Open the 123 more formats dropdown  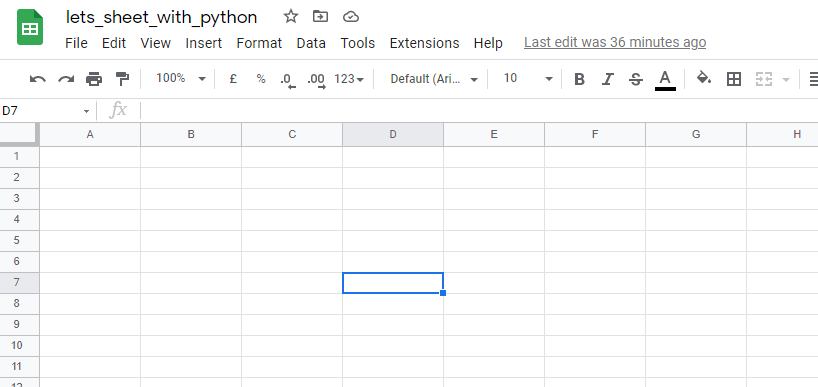[x=349, y=79]
